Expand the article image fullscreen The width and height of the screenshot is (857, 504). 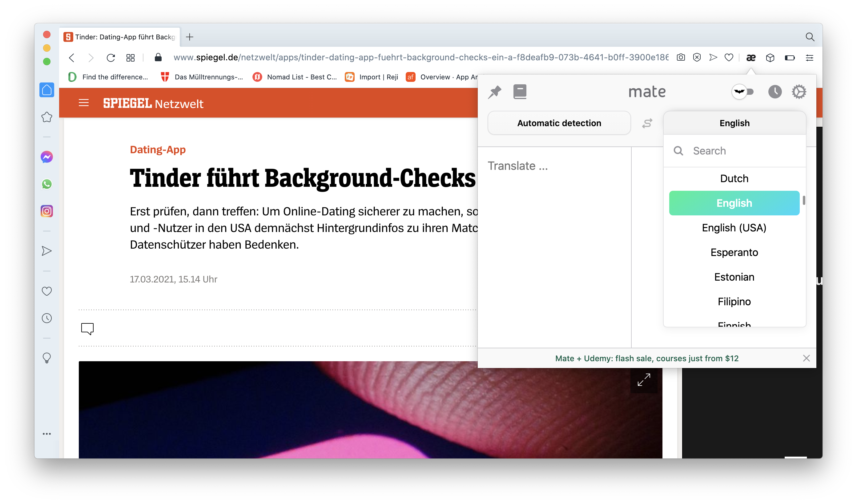644,380
